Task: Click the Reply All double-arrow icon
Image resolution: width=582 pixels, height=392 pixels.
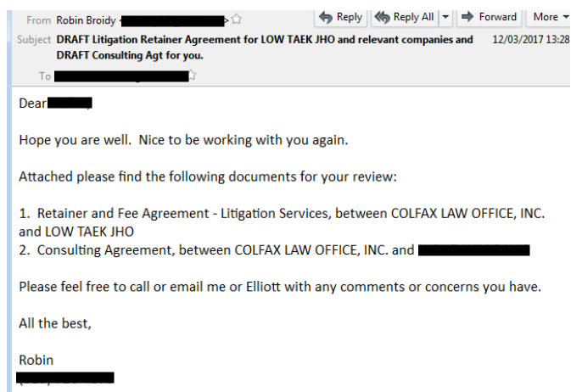Action: (383, 17)
